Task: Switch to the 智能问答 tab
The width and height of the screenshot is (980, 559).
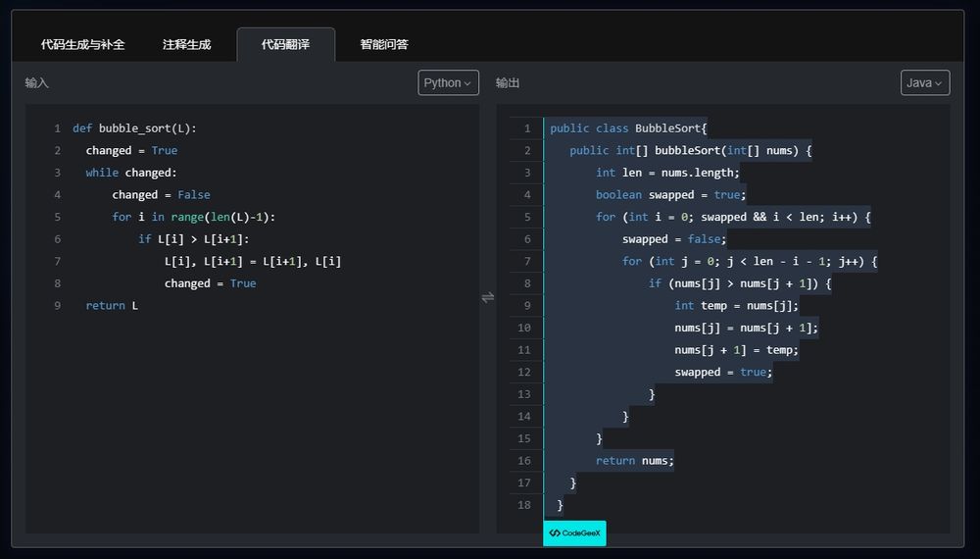Action: coord(384,44)
